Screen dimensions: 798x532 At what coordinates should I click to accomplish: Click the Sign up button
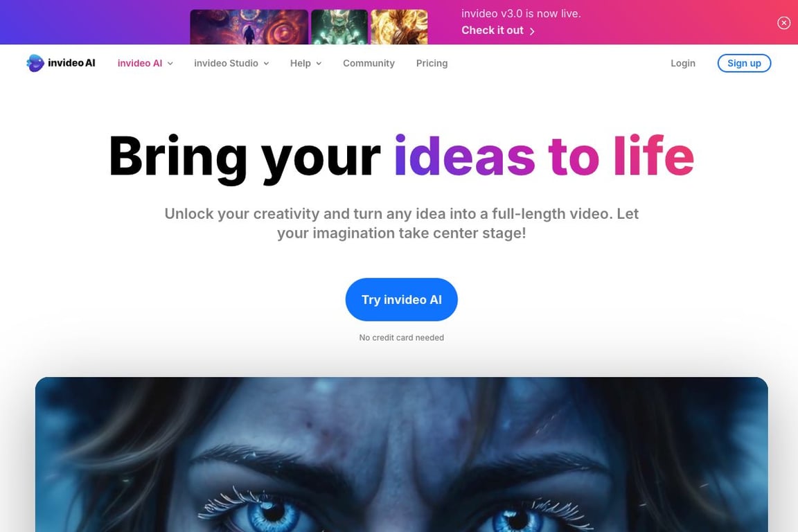744,63
